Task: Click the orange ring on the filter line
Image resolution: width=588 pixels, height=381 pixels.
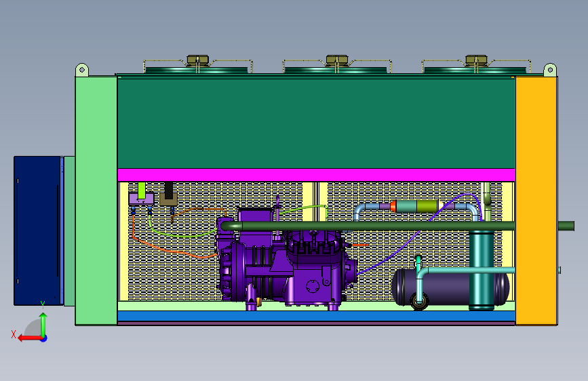Action: pyautogui.click(x=393, y=206)
